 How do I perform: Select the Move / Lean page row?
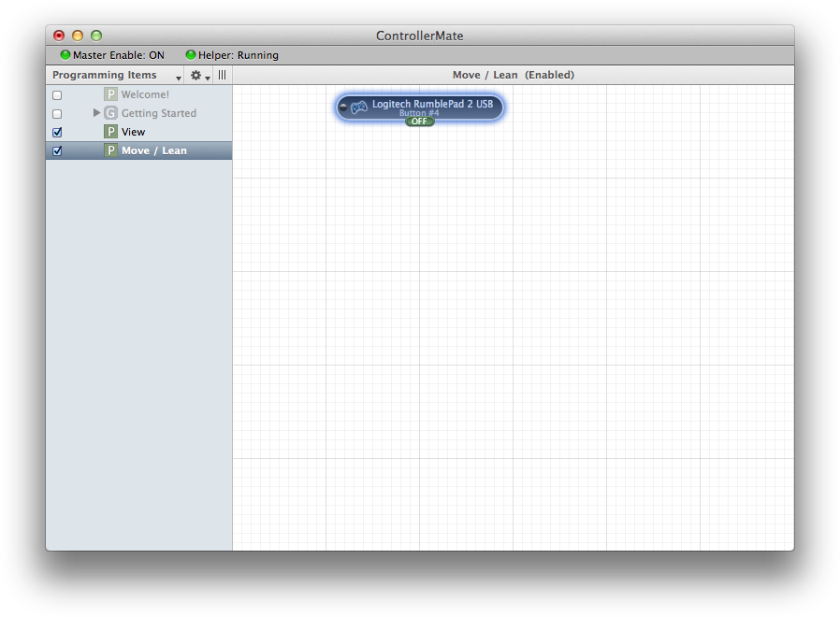pos(139,151)
